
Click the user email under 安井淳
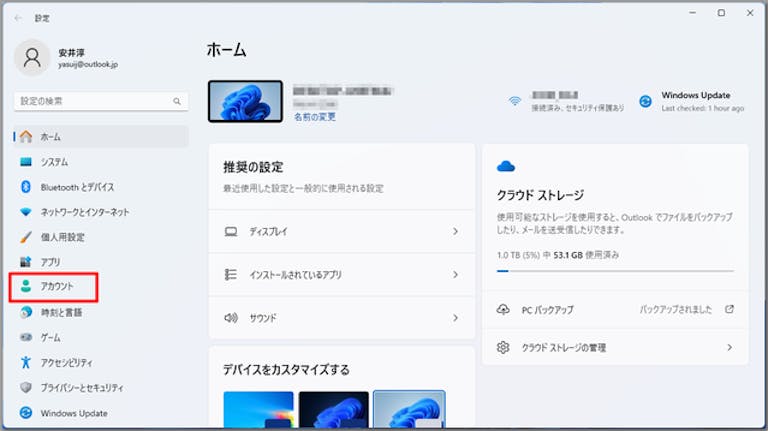coord(88,64)
